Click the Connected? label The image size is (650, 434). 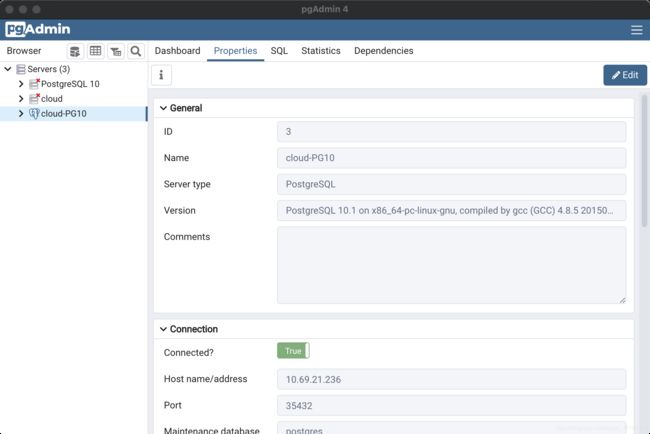[189, 353]
